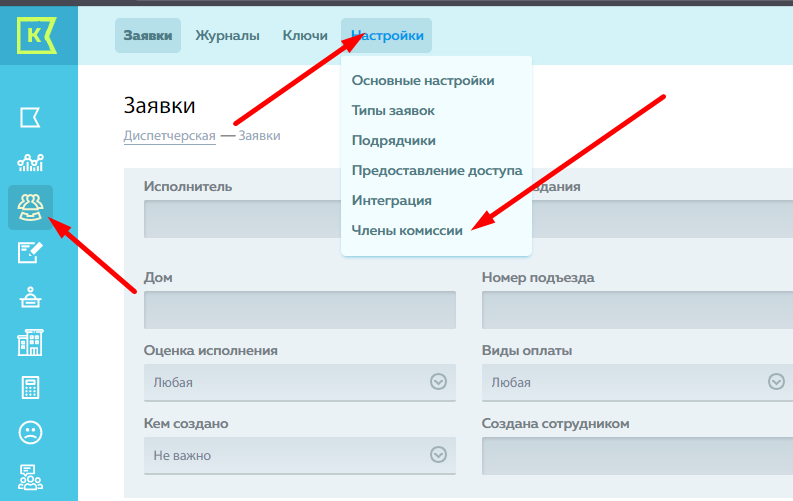Open the analytics chart sidebar icon

[30, 163]
